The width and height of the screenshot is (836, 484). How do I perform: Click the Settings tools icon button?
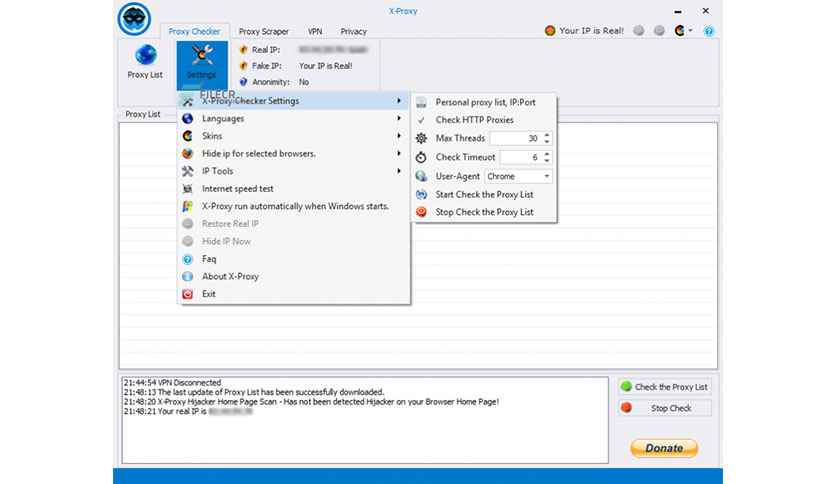(x=202, y=65)
